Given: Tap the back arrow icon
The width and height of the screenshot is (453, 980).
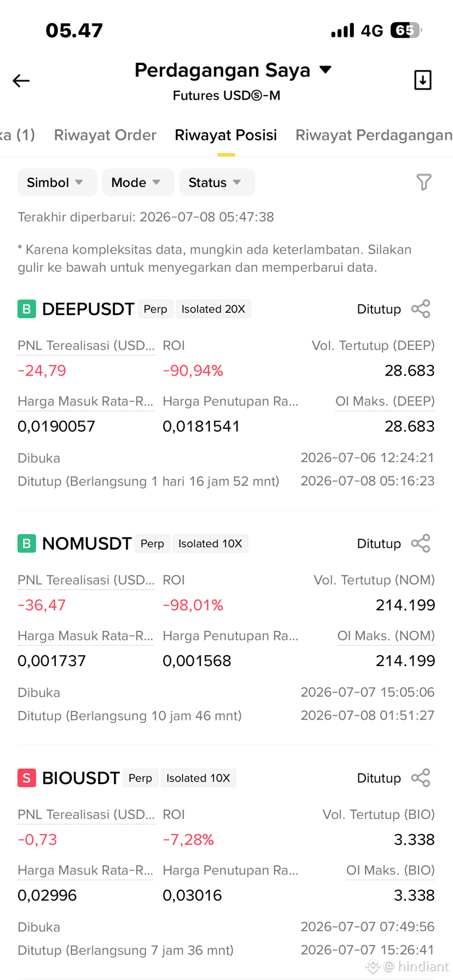Looking at the screenshot, I should 21,81.
